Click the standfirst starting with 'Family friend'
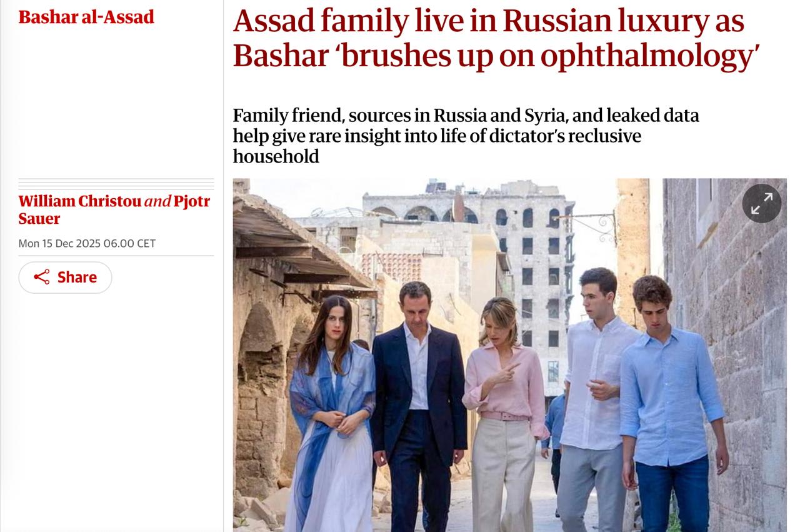 pos(466,135)
